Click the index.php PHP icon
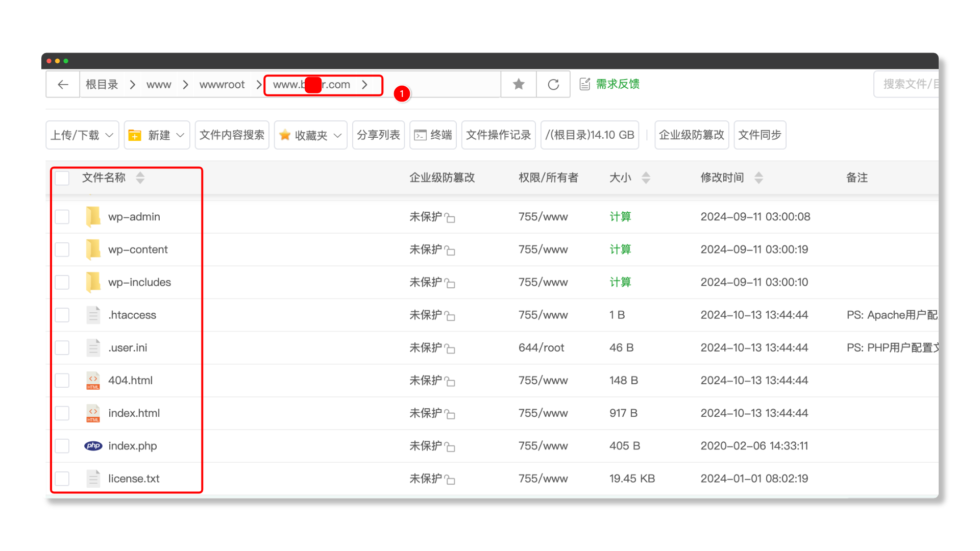 (x=93, y=446)
